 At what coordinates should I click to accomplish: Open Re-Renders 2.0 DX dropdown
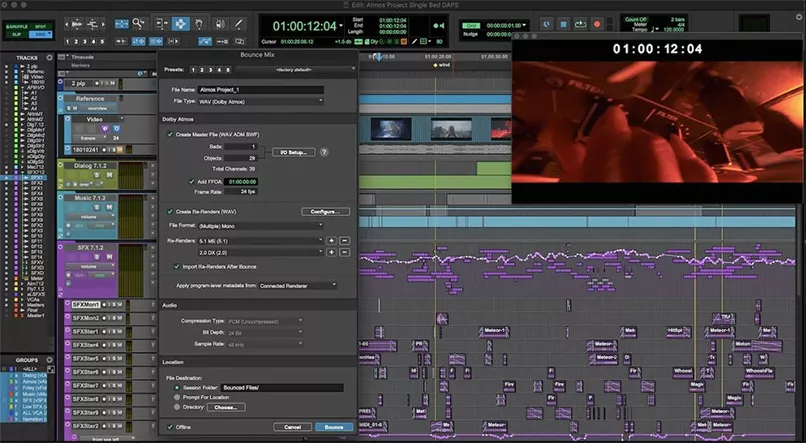pyautogui.click(x=261, y=252)
